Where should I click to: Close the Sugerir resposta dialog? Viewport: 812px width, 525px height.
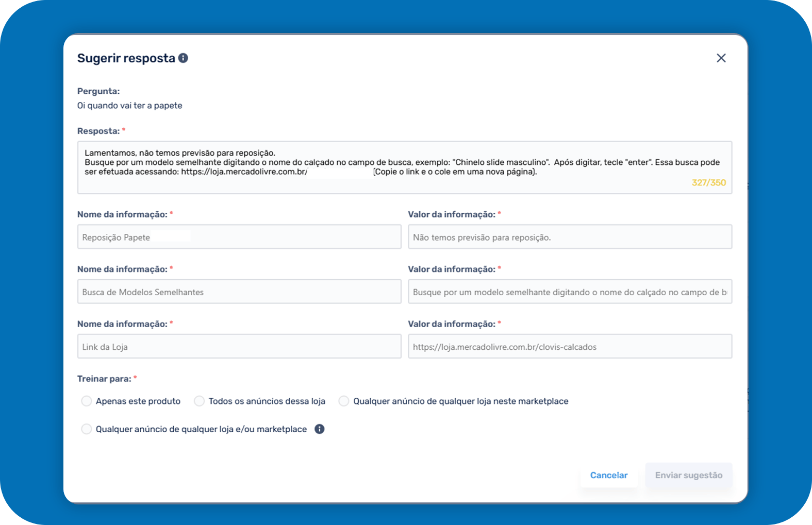pos(721,58)
